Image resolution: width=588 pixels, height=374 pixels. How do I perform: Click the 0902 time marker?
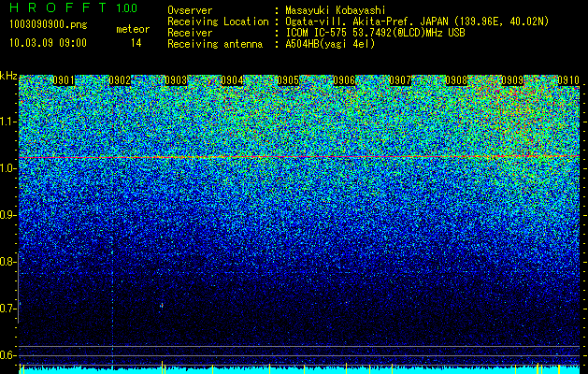120,80
